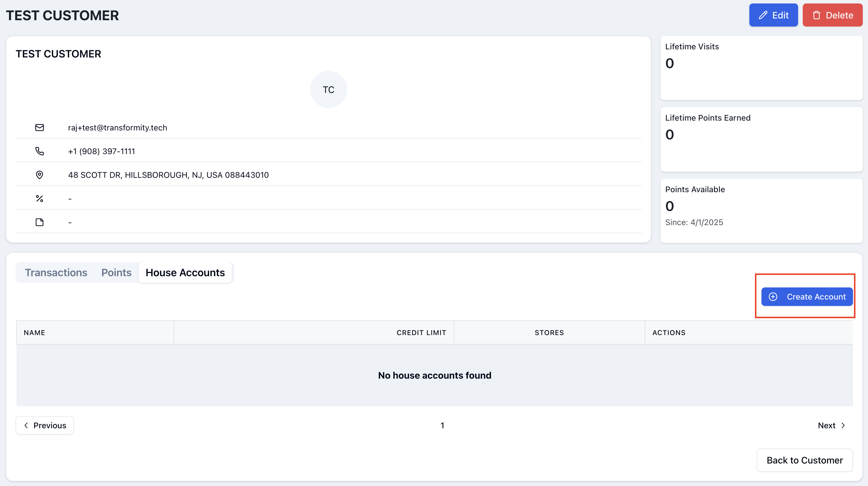868x486 pixels.
Task: Click the plus circle icon on Create Account
Action: [773, 297]
